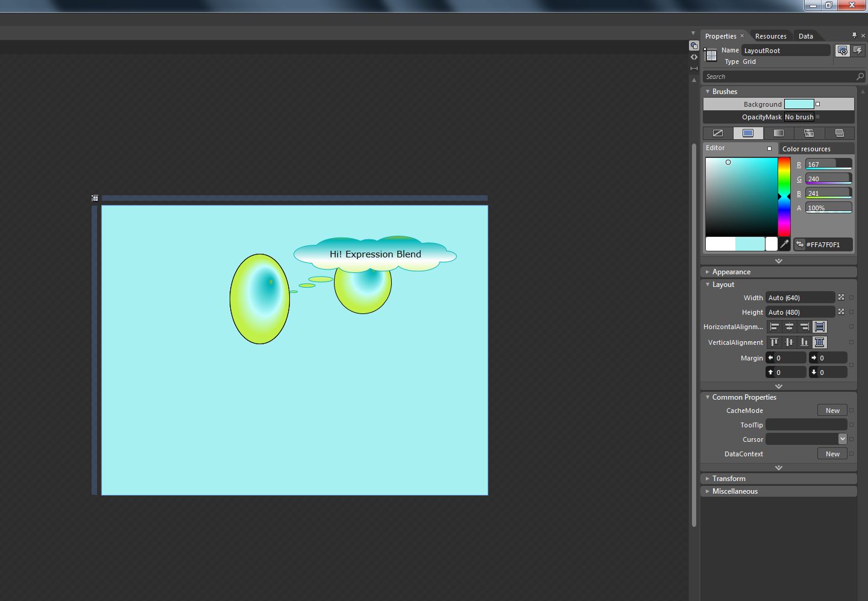
Task: Click New button for CacheMode
Action: 832,411
